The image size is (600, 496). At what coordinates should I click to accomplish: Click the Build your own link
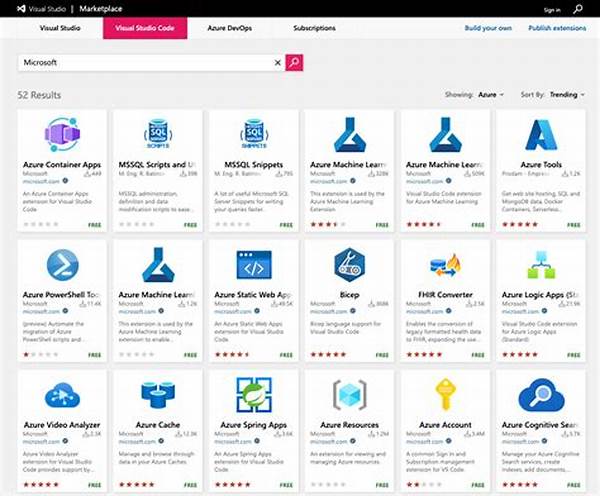(x=486, y=28)
